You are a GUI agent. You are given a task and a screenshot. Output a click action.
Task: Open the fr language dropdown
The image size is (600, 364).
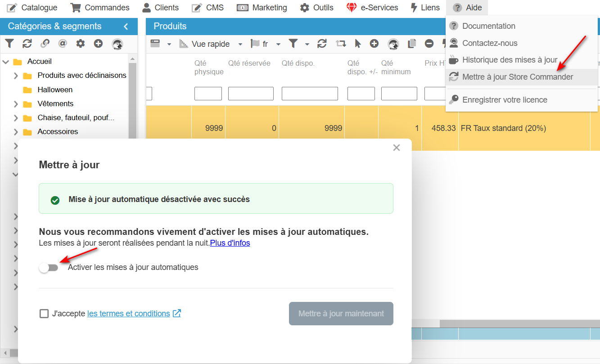tap(278, 44)
